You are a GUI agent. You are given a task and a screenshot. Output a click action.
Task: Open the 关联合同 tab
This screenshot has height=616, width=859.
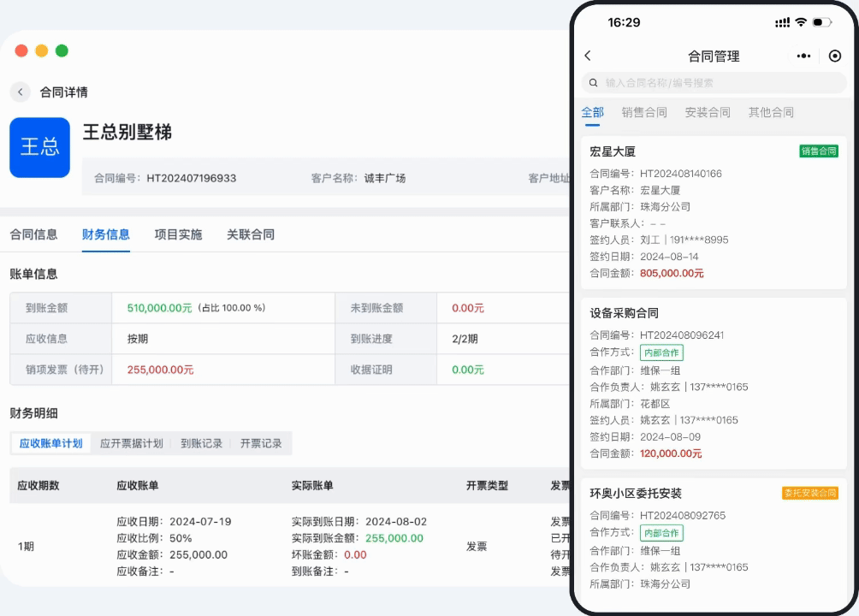coord(251,234)
